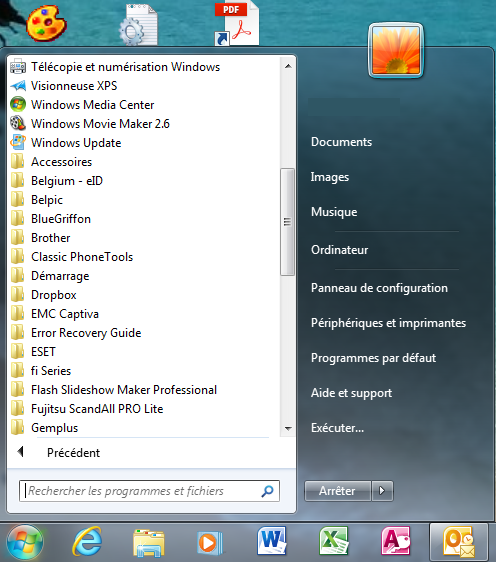This screenshot has width=496, height=562.
Task: Click the programs list scrollbar thumb
Action: (x=287, y=222)
